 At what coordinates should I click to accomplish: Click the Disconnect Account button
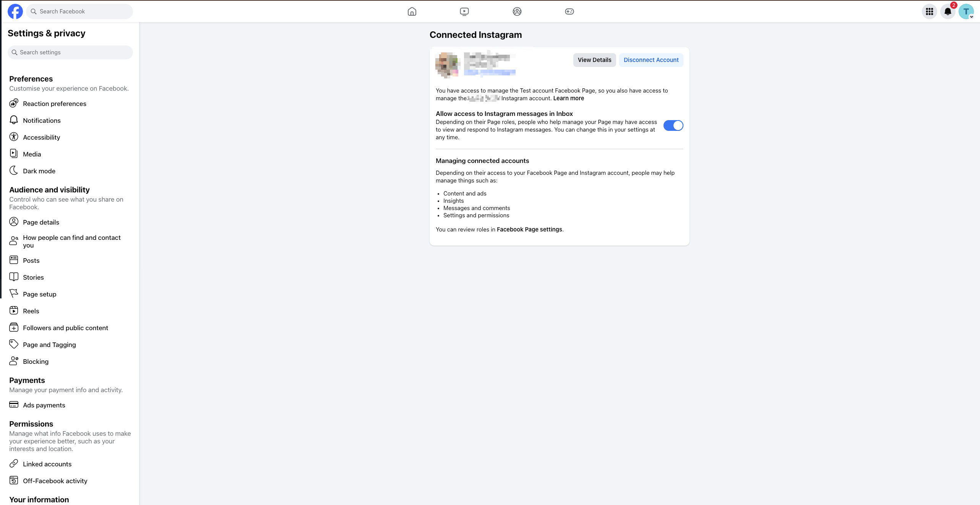coord(651,60)
